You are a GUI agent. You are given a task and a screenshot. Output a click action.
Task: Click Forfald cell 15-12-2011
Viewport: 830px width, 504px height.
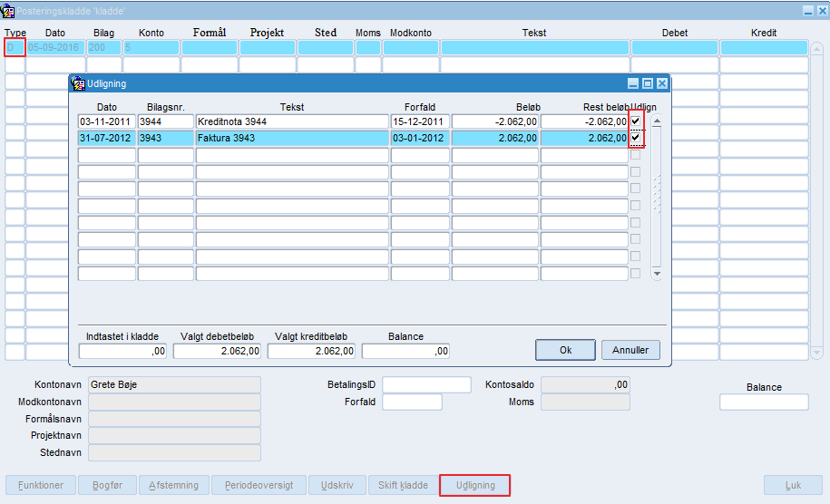tap(420, 121)
